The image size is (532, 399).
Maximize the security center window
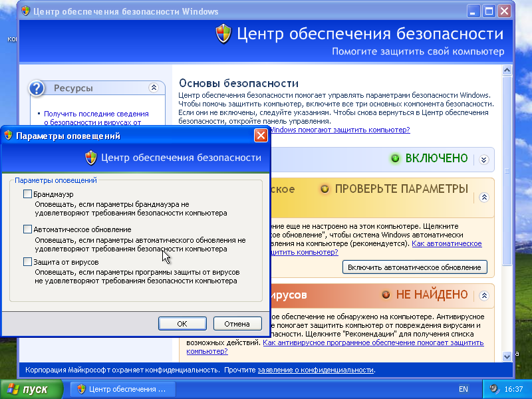[489, 11]
